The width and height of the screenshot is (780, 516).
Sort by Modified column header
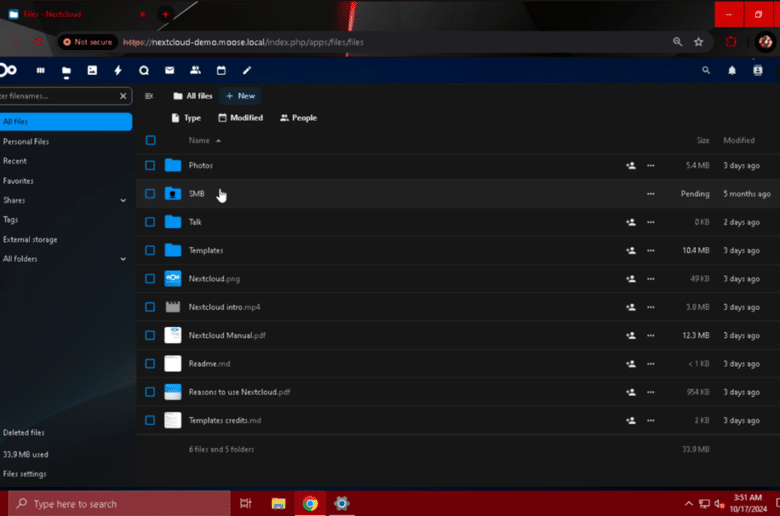[x=739, y=141]
